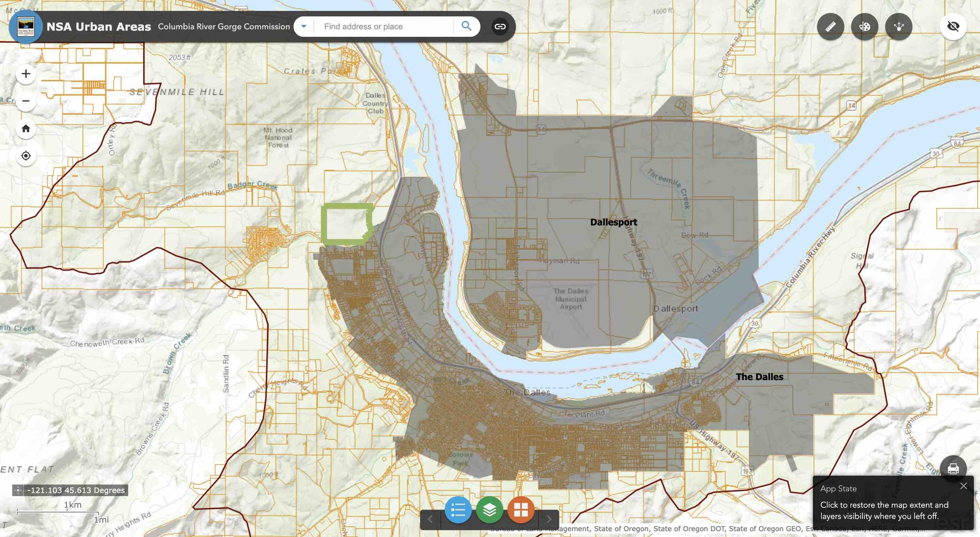Open the blue Legend widget
980x537 pixels.
coord(458,510)
